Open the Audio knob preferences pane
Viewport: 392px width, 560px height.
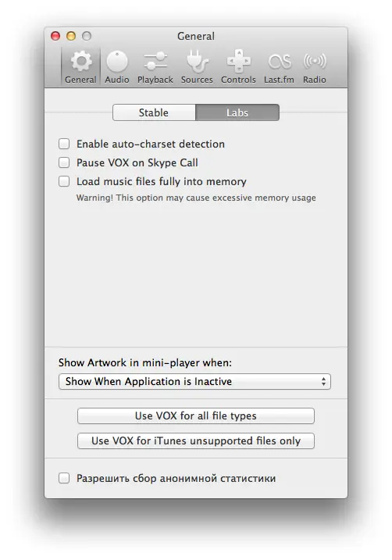point(117,67)
